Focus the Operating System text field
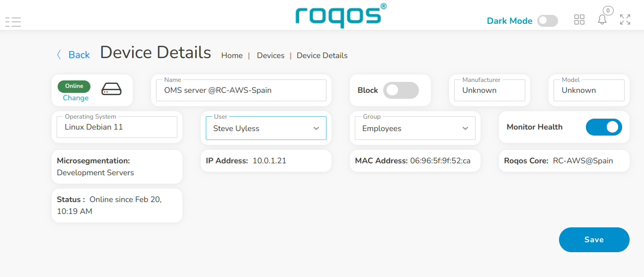Image resolution: width=644 pixels, height=277 pixels. click(x=117, y=127)
